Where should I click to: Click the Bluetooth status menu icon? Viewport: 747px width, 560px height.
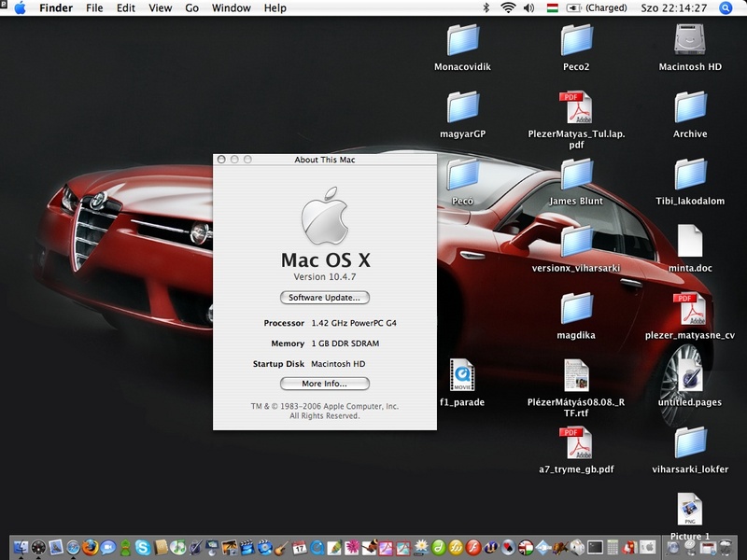coord(486,8)
